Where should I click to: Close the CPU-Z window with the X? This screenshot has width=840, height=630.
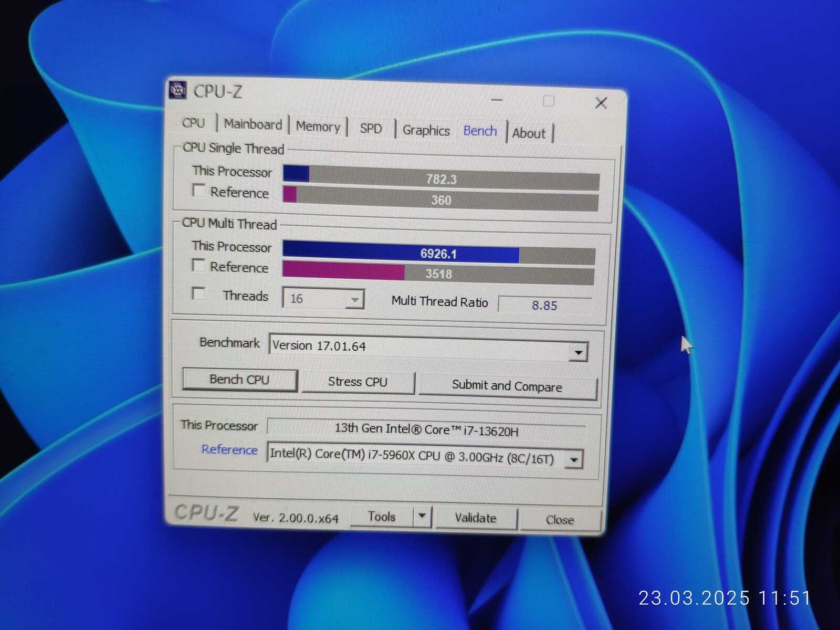tap(601, 103)
